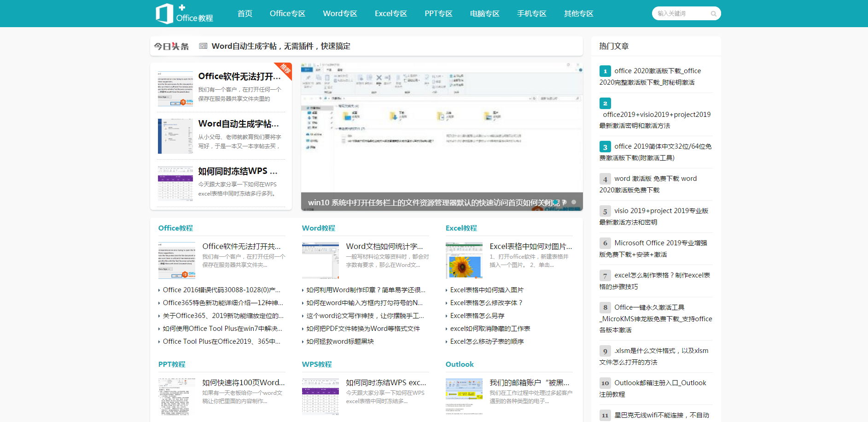Open 我们的邮箱账户"被黑 Outlook article
Screen dimensions: 868x422
(530, 383)
